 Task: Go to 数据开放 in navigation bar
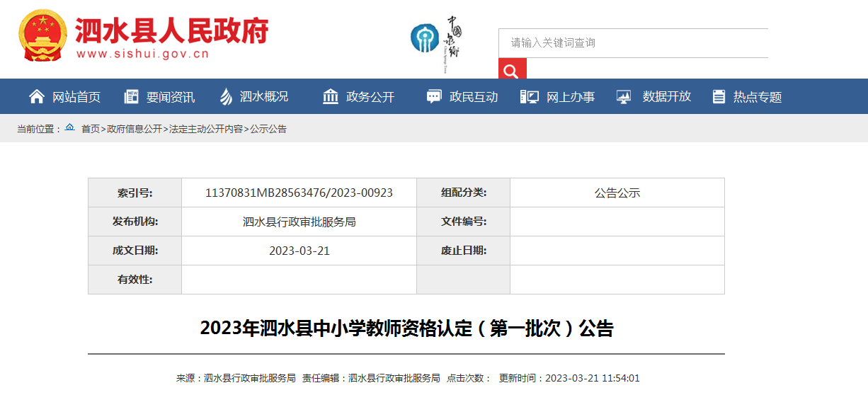click(666, 97)
